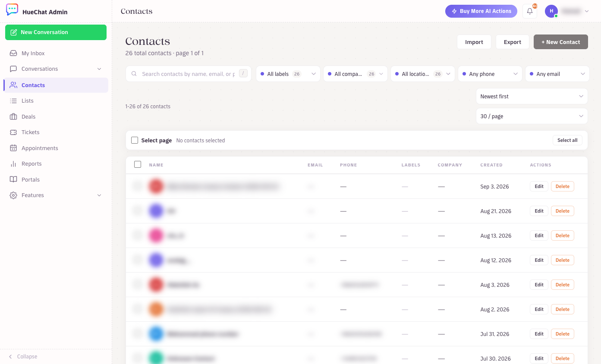Open Reports in the sidebar

pyautogui.click(x=56, y=164)
